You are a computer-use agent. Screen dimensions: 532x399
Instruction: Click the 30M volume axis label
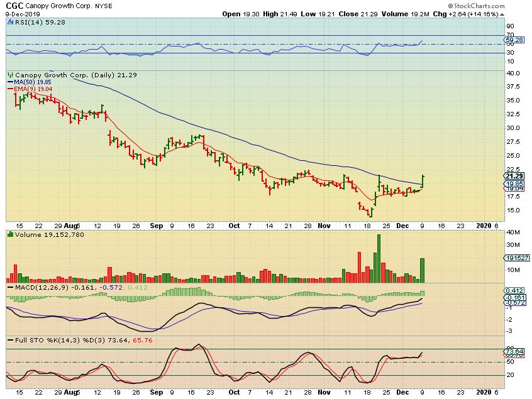tap(513, 245)
